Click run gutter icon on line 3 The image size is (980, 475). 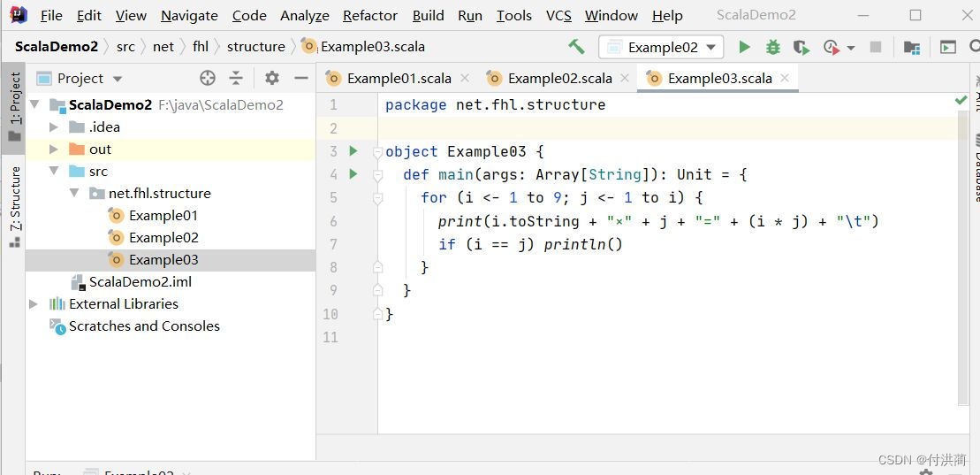(353, 151)
